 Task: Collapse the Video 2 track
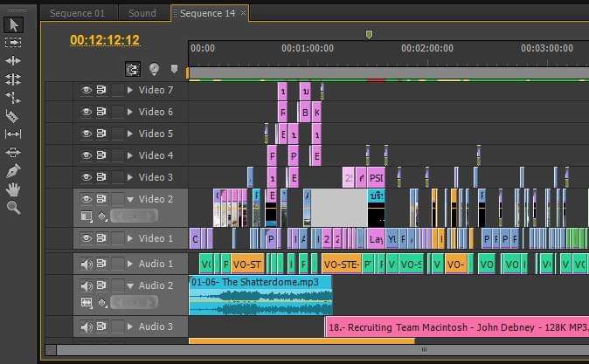coord(130,199)
